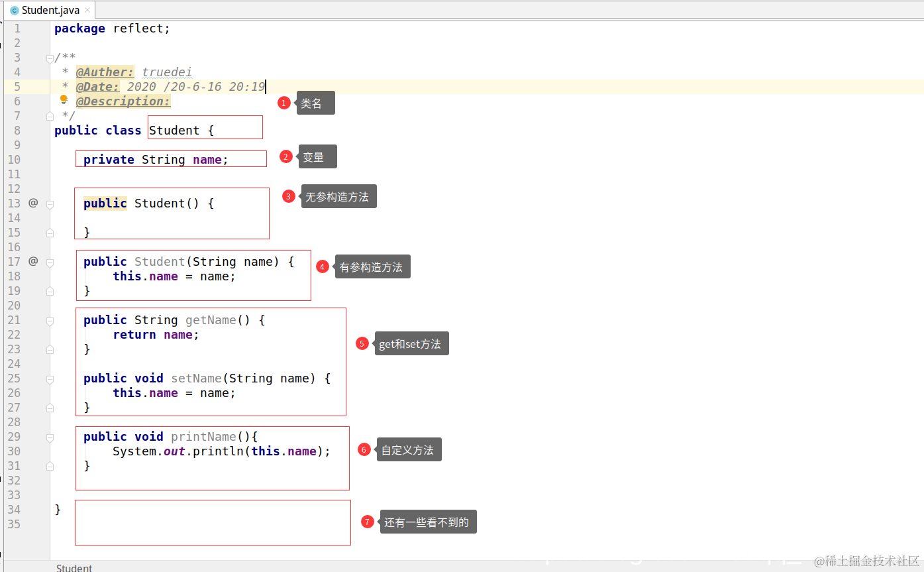Click 'println' on line 30
Screen dimensions: 924x572
point(218,451)
